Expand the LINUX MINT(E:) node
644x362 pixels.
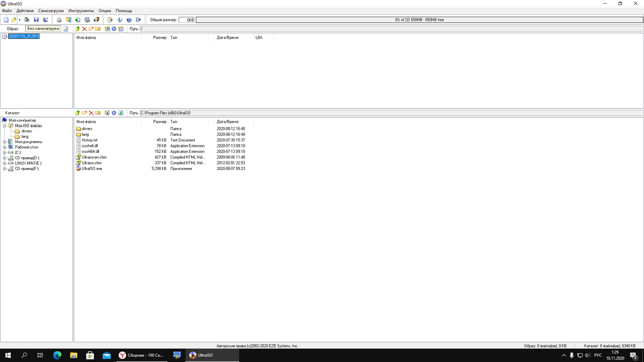coord(4,163)
